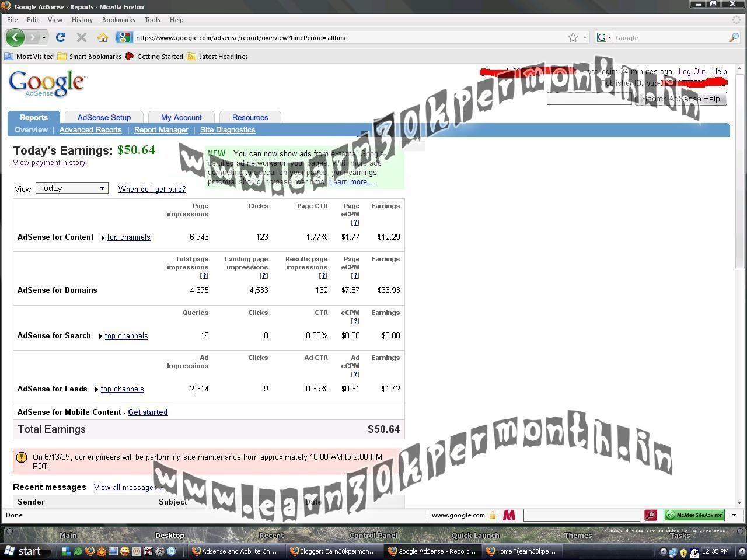Screen dimensions: 747x560
Task: Click the Firefox Home icon
Action: (103, 37)
